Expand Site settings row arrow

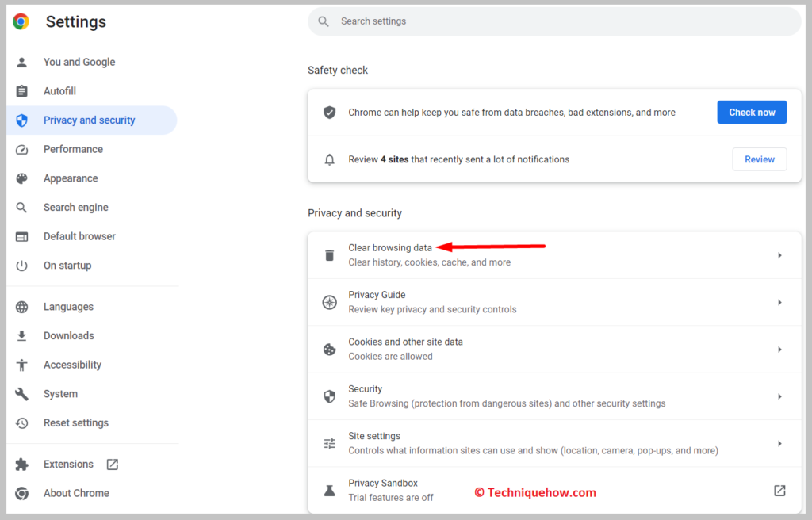(779, 443)
